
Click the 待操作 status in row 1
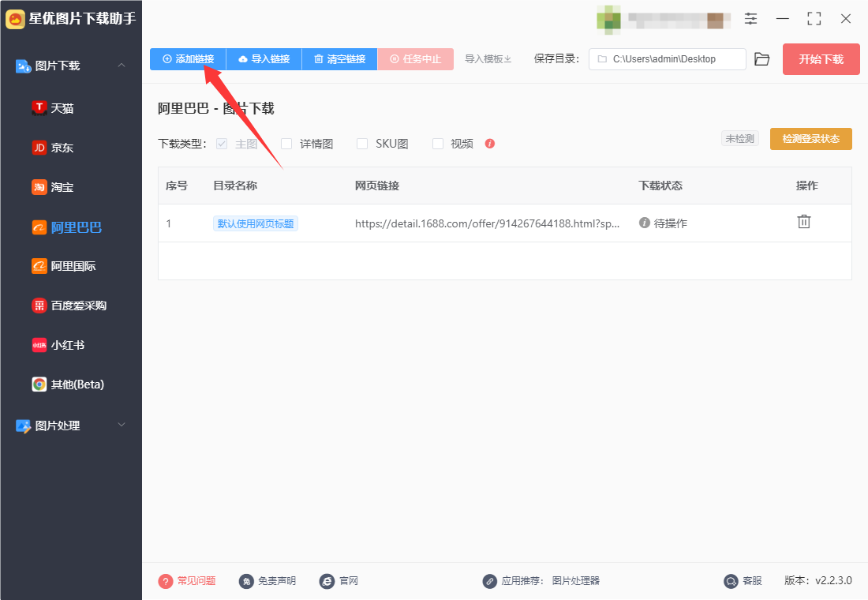[663, 223]
